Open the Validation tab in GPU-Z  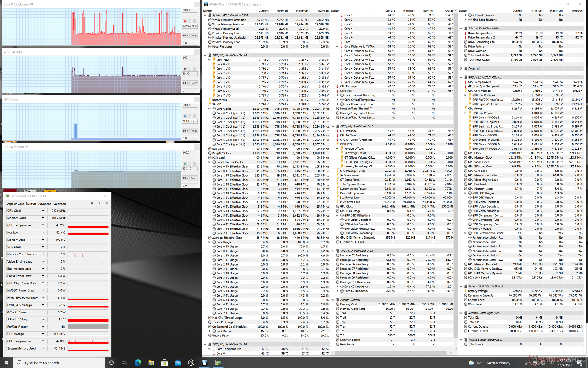(x=59, y=204)
